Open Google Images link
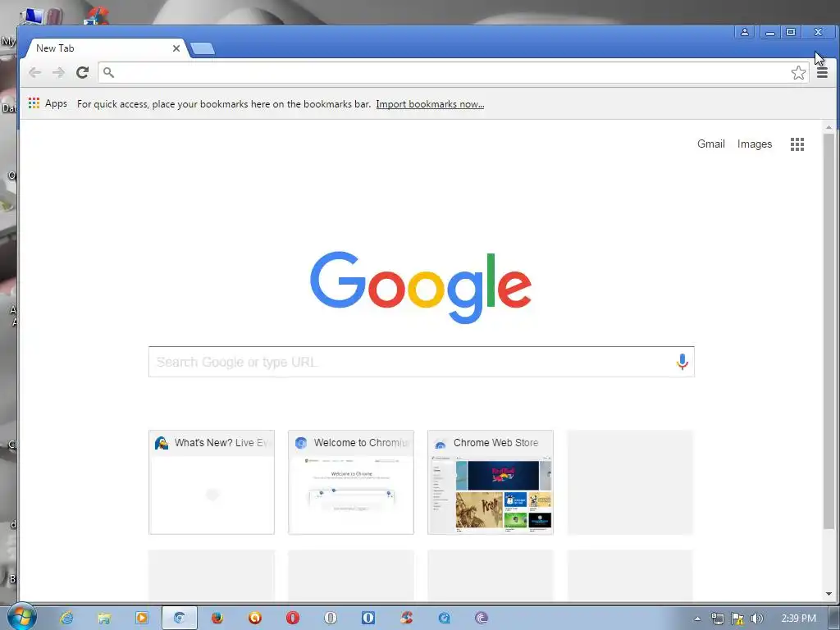The width and height of the screenshot is (840, 630). coord(755,144)
